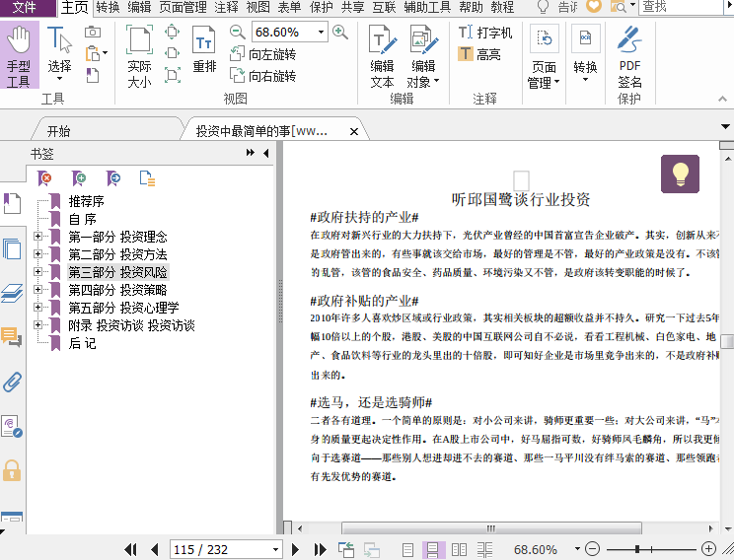Expand 第二部分 投资方法 bookmark node
The width and height of the screenshot is (734, 560).
tap(37, 254)
